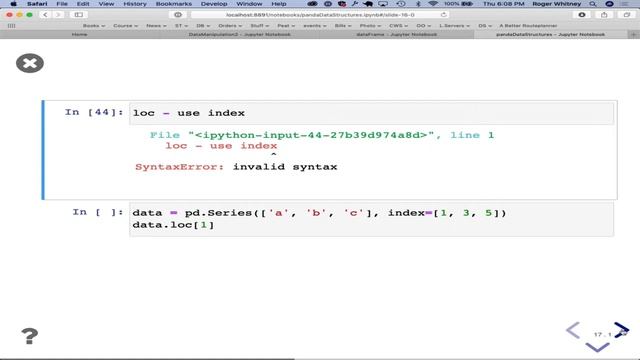Open the AirPlay display menu icon
Viewport: 640px width, 360px height.
383,4
